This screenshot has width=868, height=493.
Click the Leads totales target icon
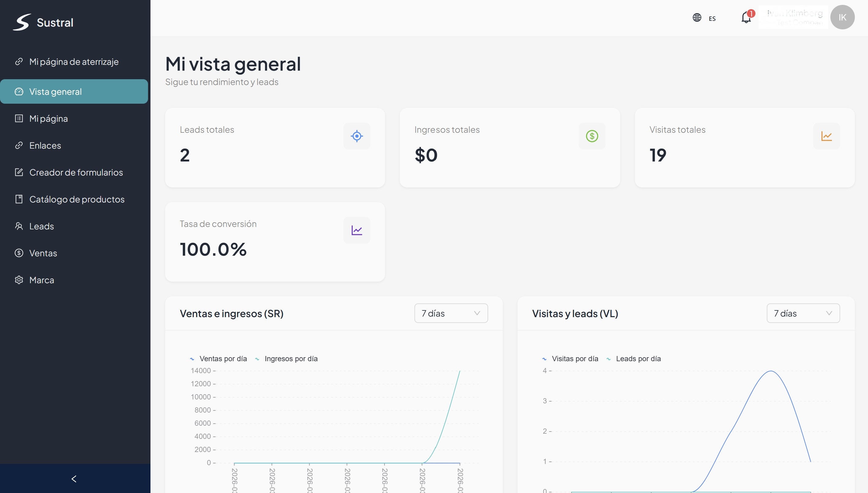pyautogui.click(x=357, y=136)
